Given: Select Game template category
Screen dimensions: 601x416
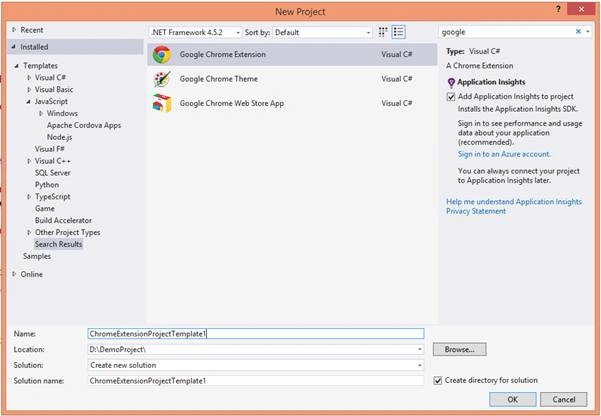Looking at the screenshot, I should click(x=44, y=209).
